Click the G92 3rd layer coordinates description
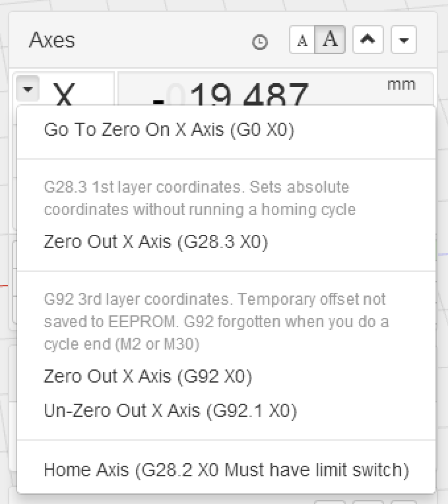The height and width of the screenshot is (504, 448). coord(216,321)
